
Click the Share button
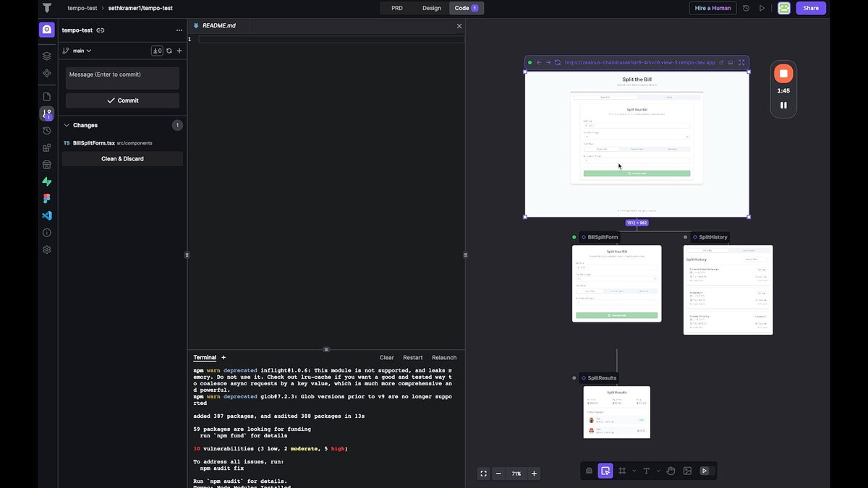(x=811, y=8)
